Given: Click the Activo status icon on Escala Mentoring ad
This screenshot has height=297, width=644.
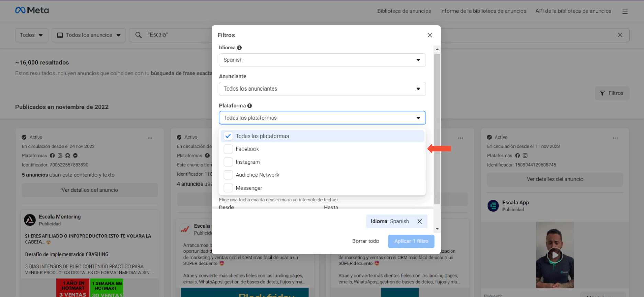Looking at the screenshot, I should 24,137.
